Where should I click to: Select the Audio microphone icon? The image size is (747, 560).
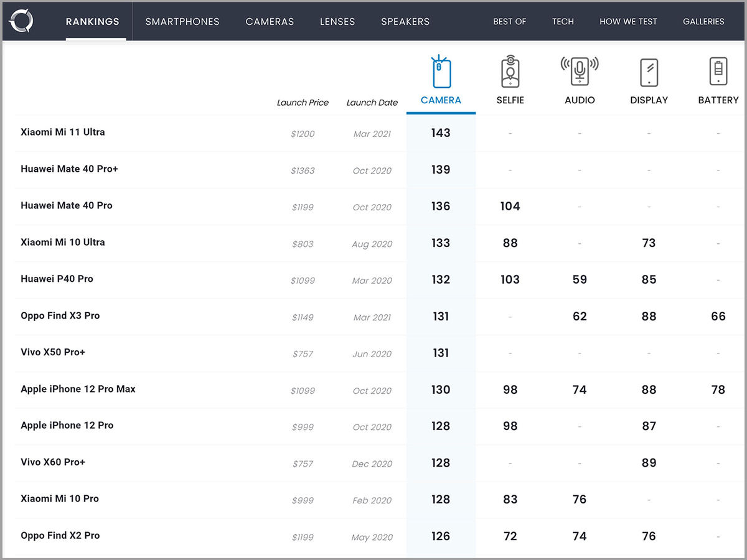click(580, 72)
